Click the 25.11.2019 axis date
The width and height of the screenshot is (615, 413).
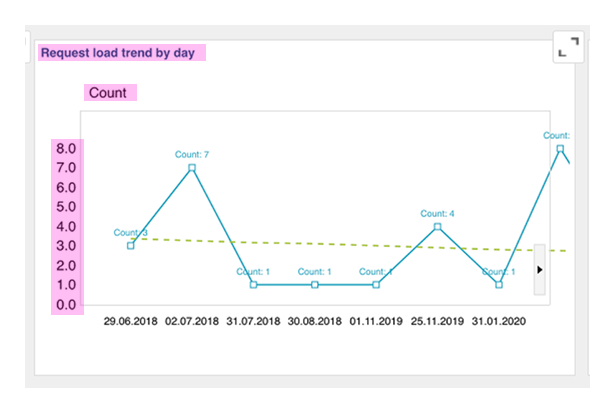[x=438, y=323]
